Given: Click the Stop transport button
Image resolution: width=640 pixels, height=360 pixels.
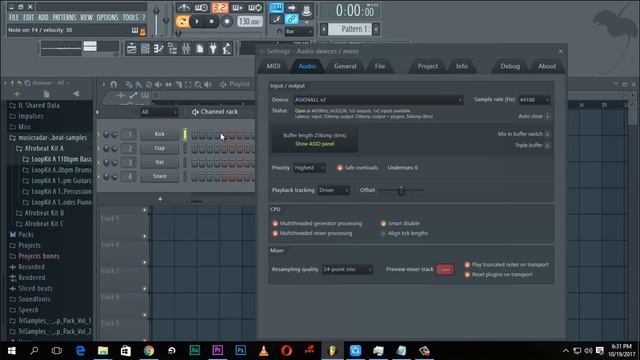Looking at the screenshot, I should coord(211,21).
